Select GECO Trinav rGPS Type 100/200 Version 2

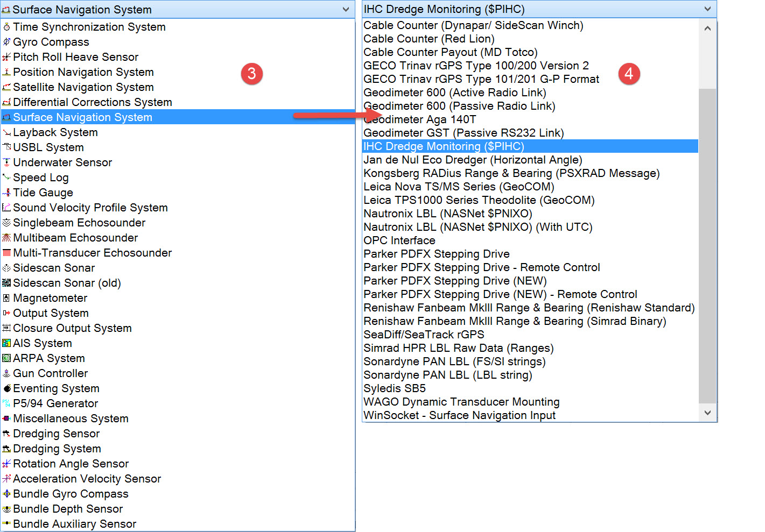click(x=476, y=66)
